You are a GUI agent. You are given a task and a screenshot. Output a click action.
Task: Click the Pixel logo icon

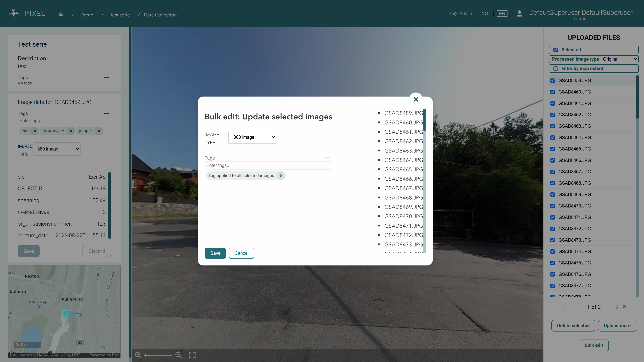click(x=14, y=13)
